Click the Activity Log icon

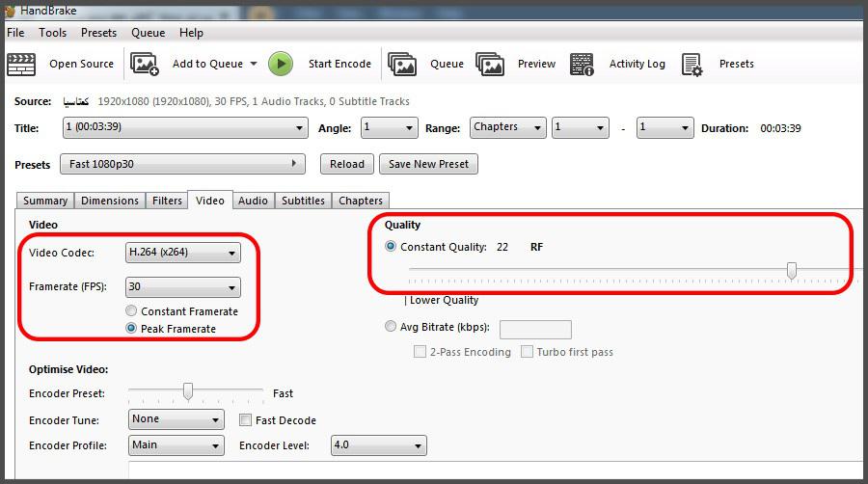(582, 65)
